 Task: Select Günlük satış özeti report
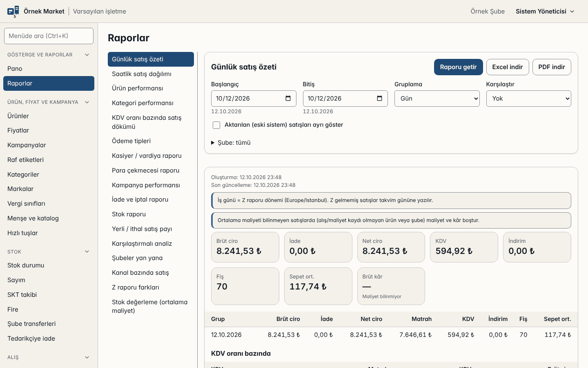(151, 59)
